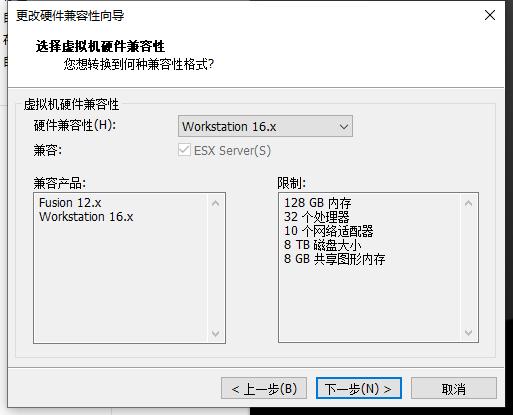Toggle the ESX Server(S) checkbox
Image resolution: width=513 pixels, height=415 pixels.
(184, 150)
